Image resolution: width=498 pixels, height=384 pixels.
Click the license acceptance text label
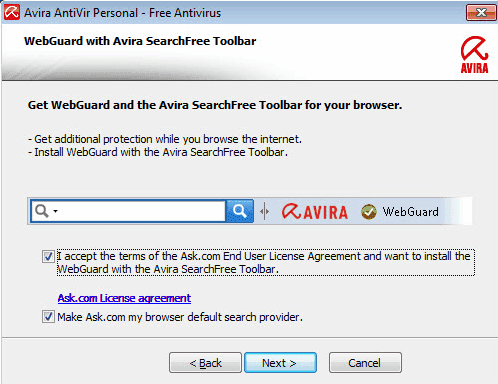click(x=265, y=263)
